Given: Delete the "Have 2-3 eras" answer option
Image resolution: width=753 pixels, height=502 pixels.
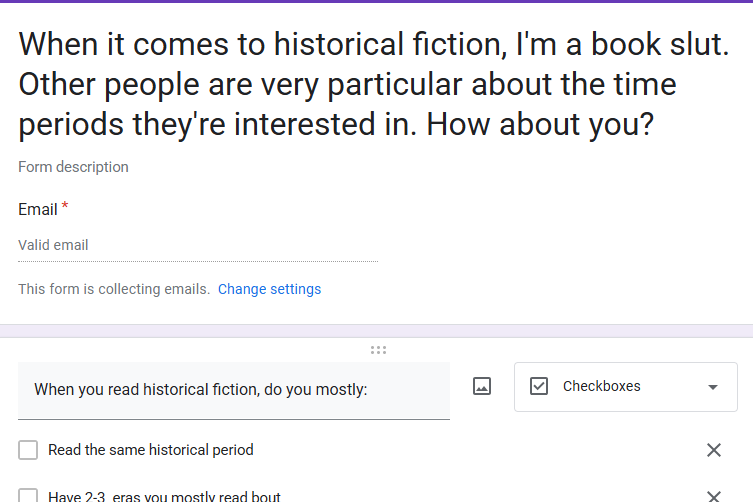Looking at the screenshot, I should click(x=714, y=496).
